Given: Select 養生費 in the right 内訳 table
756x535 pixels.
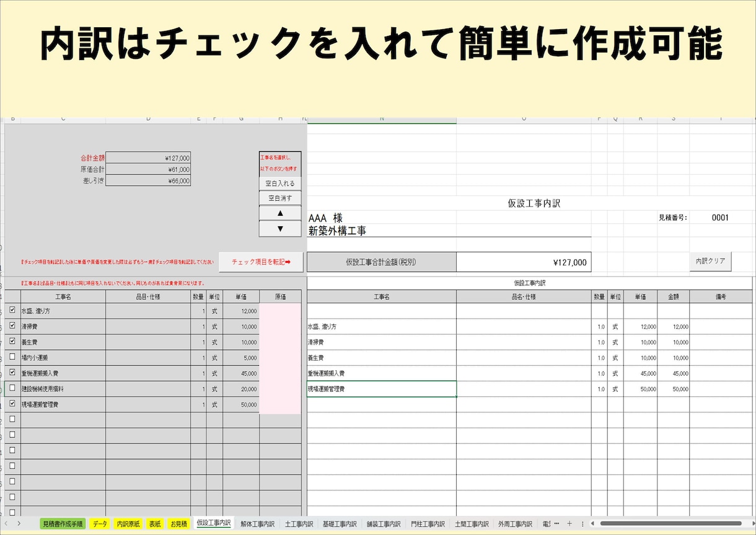Looking at the screenshot, I should pos(382,358).
